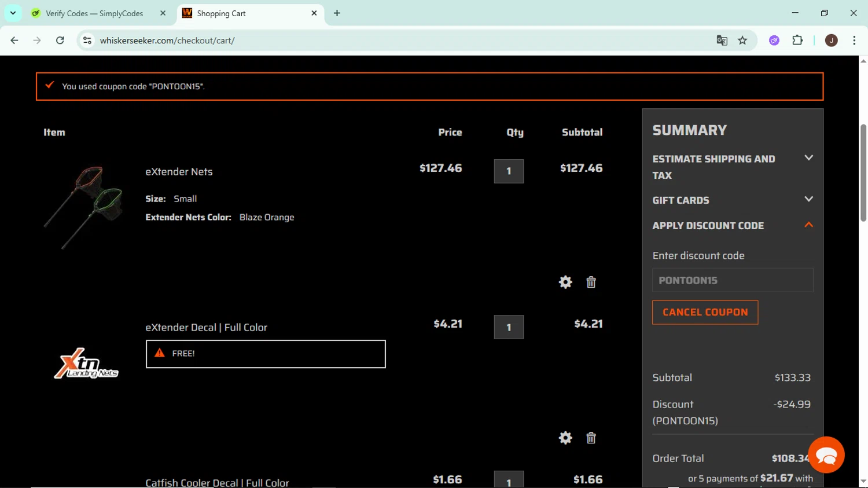Viewport: 868px width, 488px height.
Task: Open the tab search dropdown
Action: point(13,13)
